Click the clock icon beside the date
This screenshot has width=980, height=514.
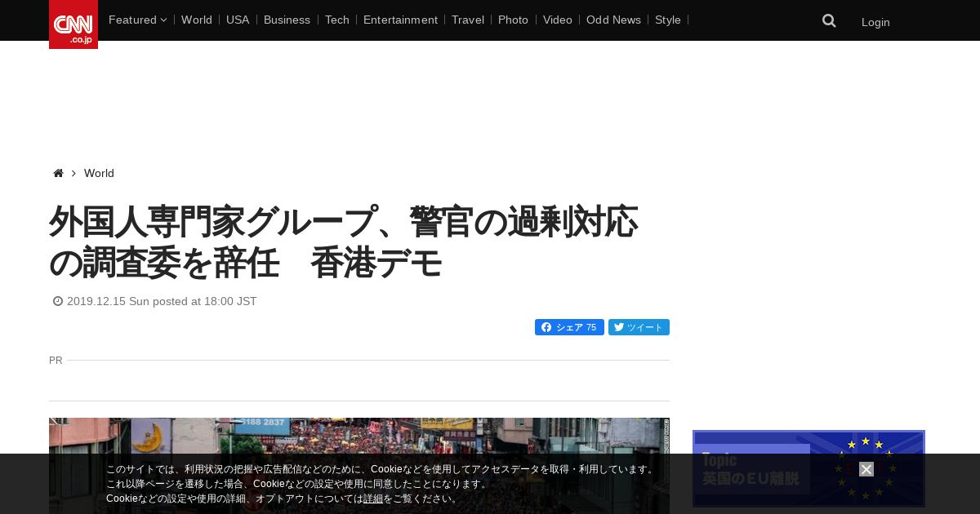[58, 301]
